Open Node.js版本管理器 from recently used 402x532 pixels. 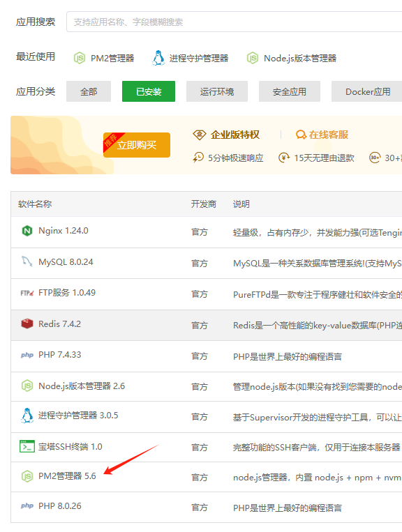point(300,59)
